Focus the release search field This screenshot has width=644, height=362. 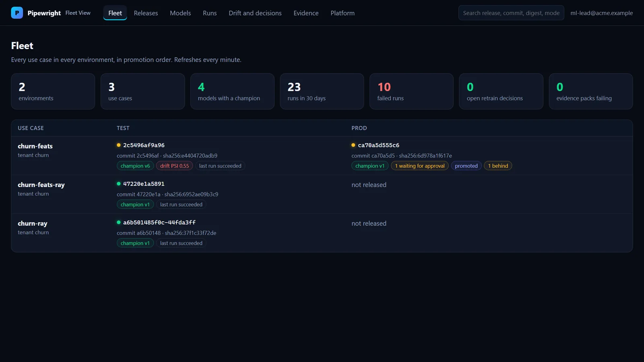tap(511, 13)
